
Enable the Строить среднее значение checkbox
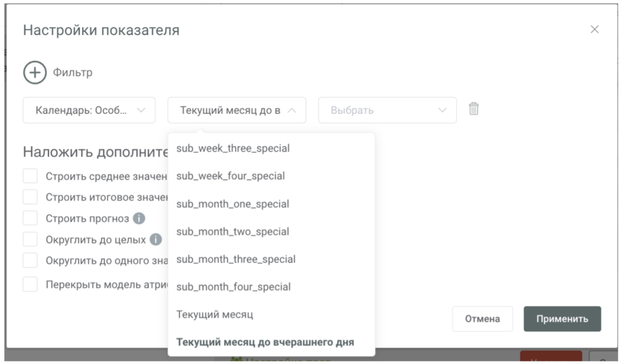coord(30,176)
